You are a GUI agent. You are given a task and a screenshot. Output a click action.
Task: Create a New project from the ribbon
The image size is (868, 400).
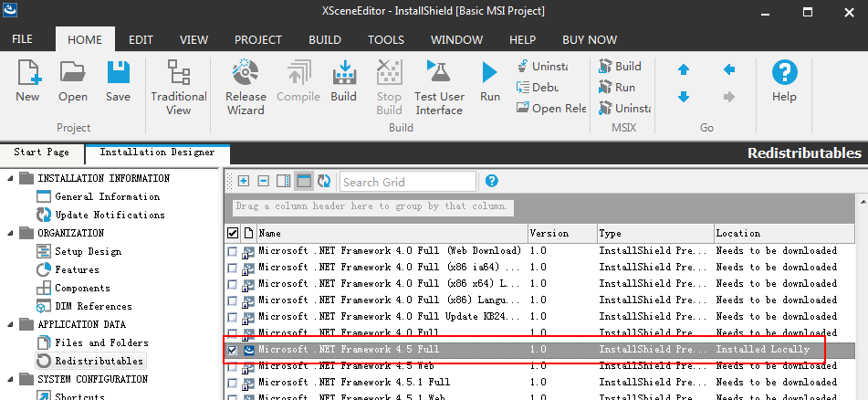coord(27,81)
